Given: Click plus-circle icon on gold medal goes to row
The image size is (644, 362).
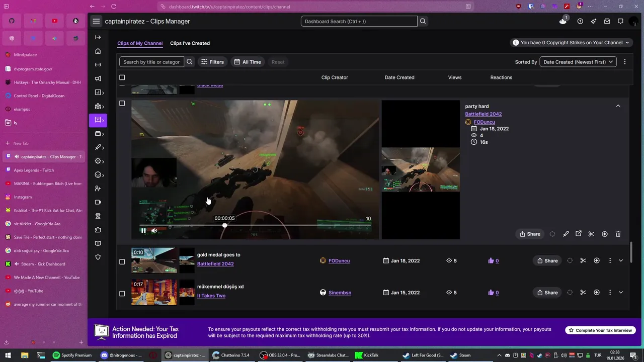Looking at the screenshot, I should click(597, 260).
